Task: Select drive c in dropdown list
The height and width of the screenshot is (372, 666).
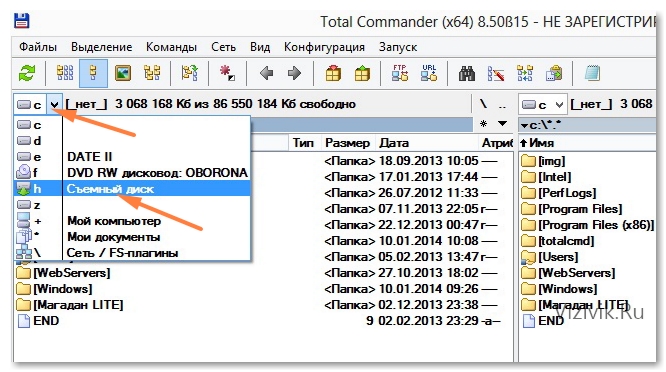Action: [x=132, y=125]
